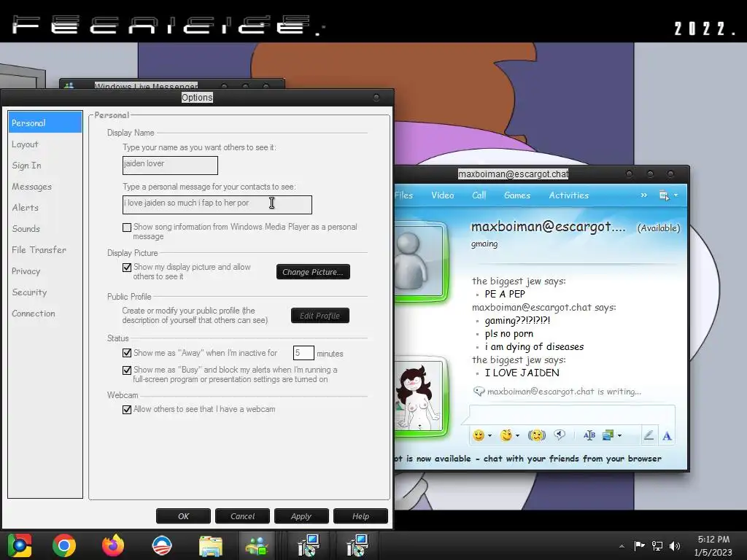Toggle show me as Away when inactive

[x=127, y=353]
